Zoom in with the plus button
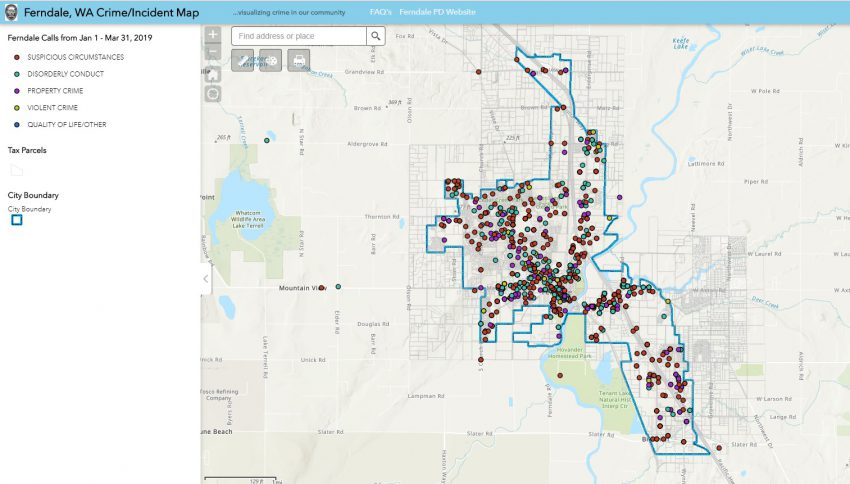The height and width of the screenshot is (484, 850). point(212,34)
